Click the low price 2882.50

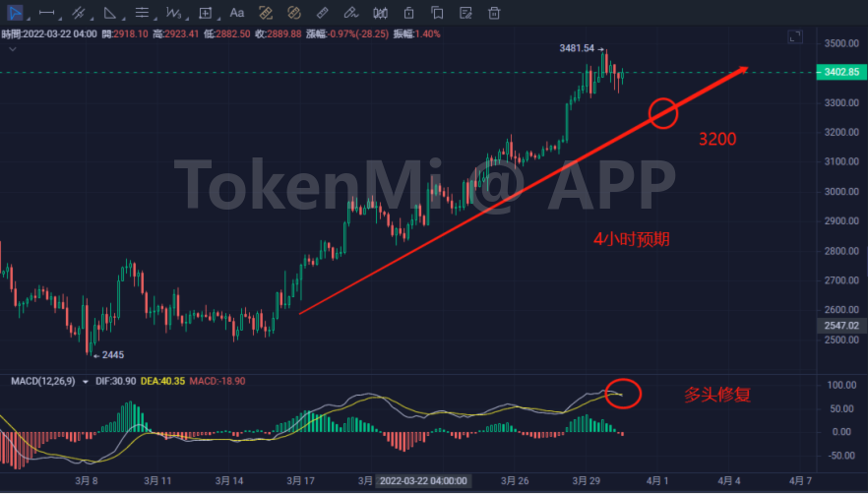(232, 33)
